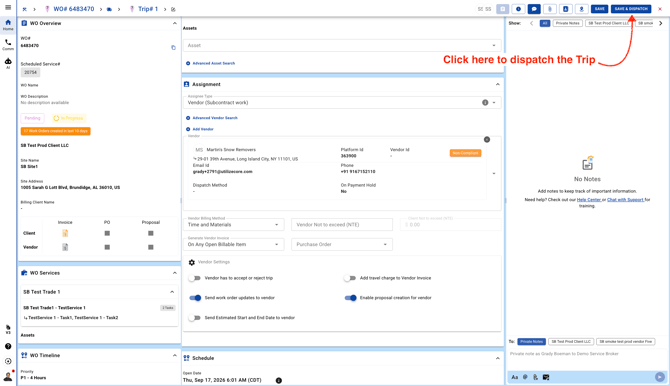
Task: Filter notes by SB Test Prod Client LLC at top
Action: tap(608, 23)
